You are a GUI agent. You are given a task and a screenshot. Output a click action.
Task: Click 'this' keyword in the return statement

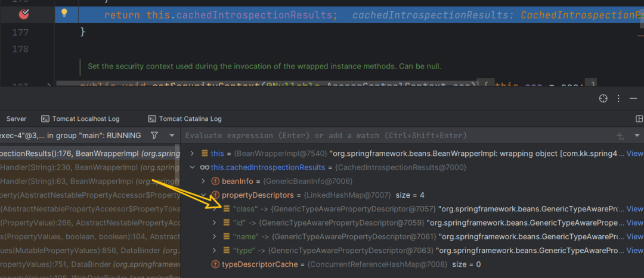[x=157, y=15]
